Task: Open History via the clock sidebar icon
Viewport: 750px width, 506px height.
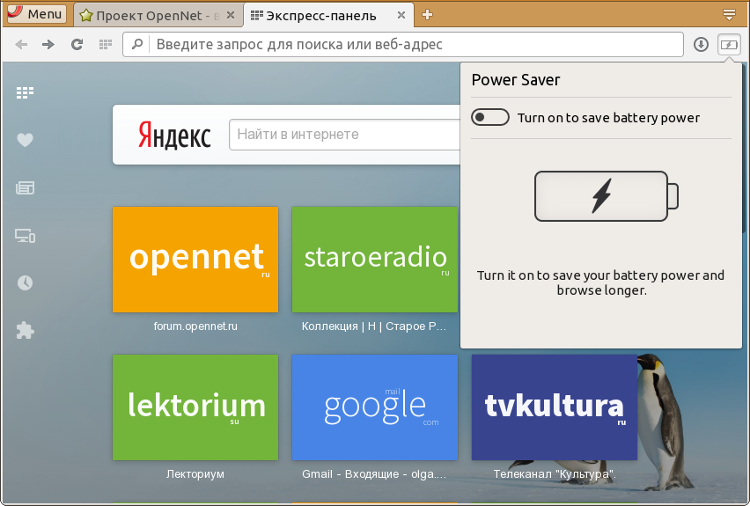Action: click(x=25, y=283)
